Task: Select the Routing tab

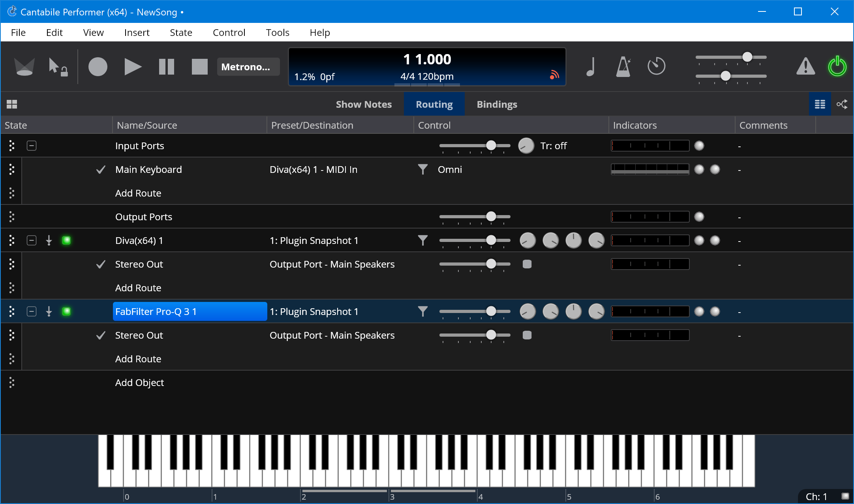Action: tap(434, 104)
